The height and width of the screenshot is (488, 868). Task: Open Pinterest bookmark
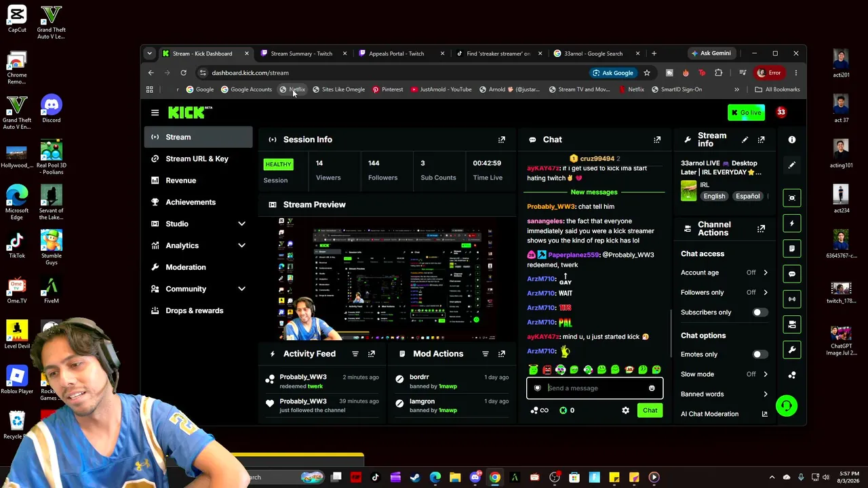click(x=387, y=89)
